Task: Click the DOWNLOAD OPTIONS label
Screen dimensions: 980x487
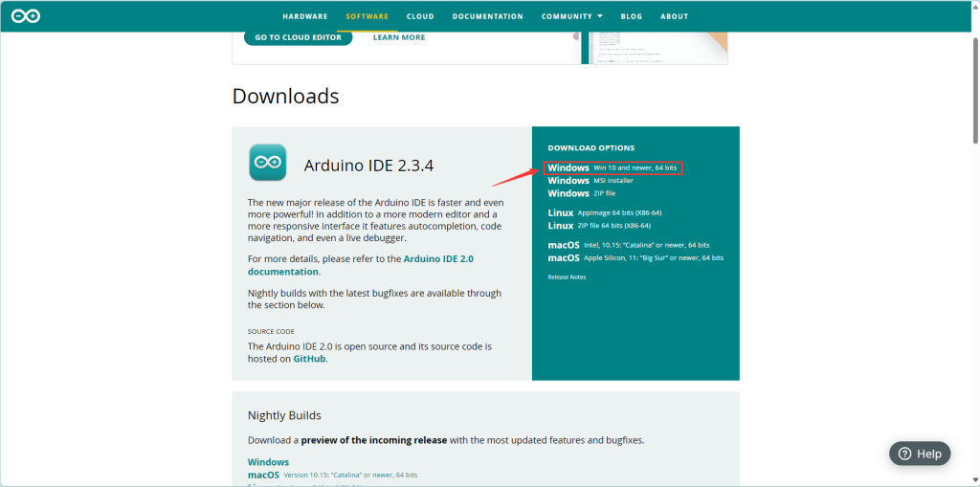Action: [x=591, y=148]
